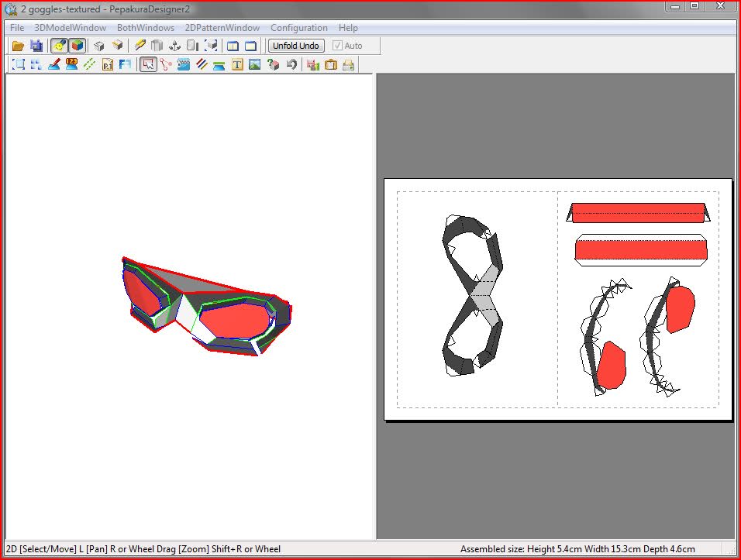Select the yellow highlighter pen tool

pos(140,46)
